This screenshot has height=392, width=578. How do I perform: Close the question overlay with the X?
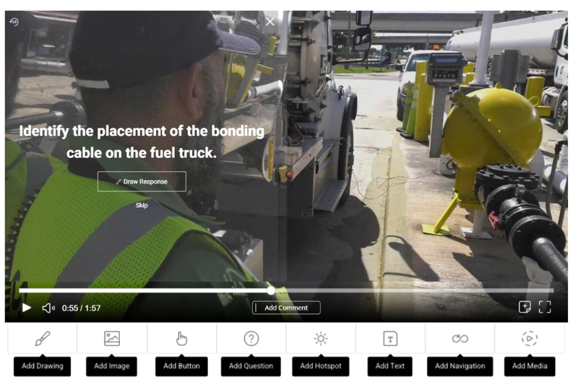(270, 22)
